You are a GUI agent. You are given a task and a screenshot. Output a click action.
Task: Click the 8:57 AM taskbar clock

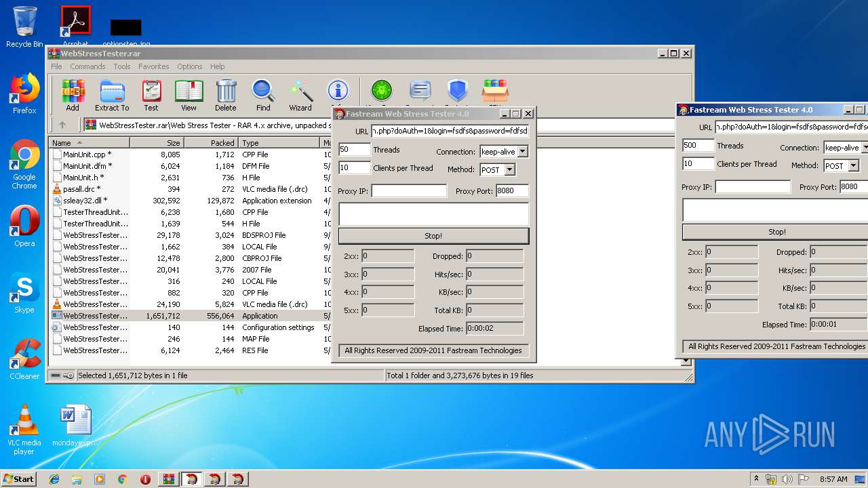pyautogui.click(x=833, y=479)
